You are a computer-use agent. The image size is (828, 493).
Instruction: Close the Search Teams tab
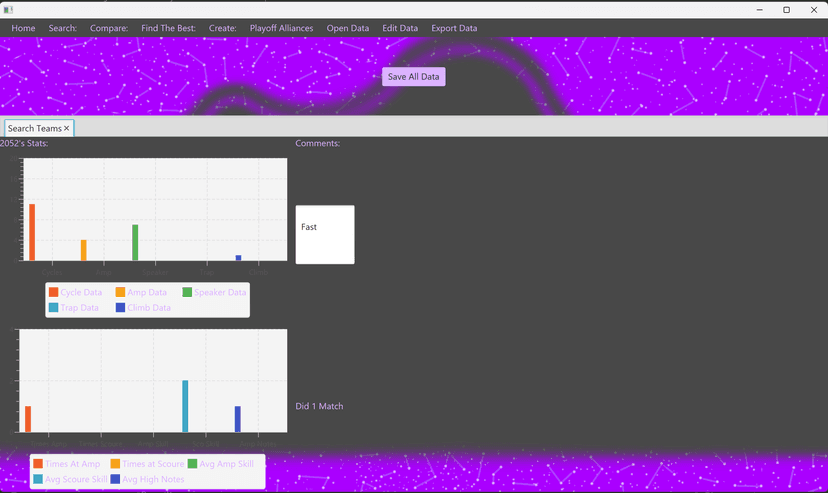pyautogui.click(x=67, y=128)
